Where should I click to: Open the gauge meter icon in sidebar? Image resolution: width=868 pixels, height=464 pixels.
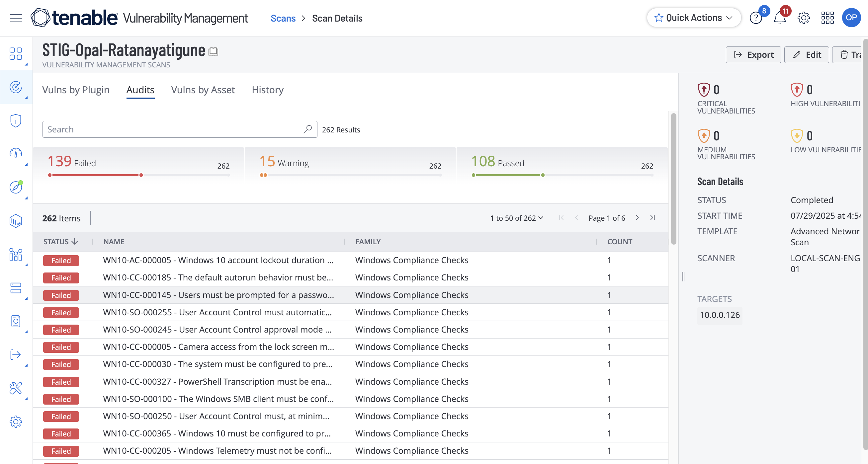16,153
